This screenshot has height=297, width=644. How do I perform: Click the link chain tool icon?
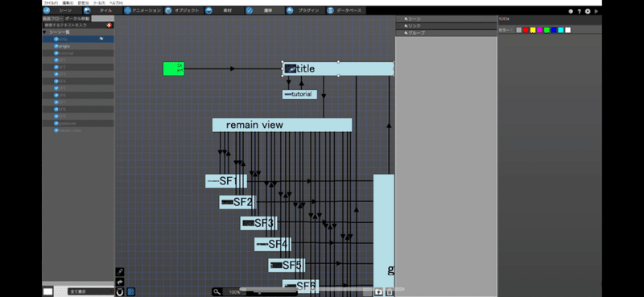(x=120, y=272)
